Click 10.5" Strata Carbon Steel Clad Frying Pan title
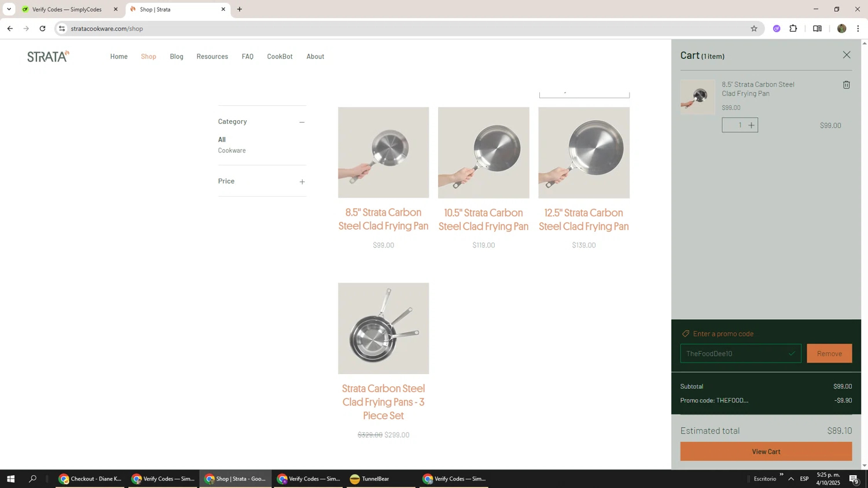This screenshot has width=868, height=488. click(x=483, y=219)
